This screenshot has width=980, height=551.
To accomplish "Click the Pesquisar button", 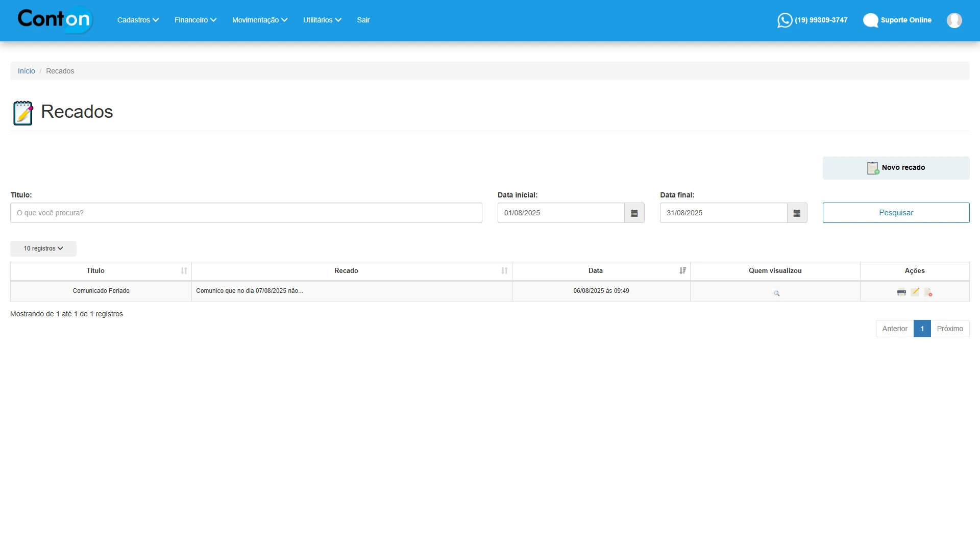I will 896,213.
